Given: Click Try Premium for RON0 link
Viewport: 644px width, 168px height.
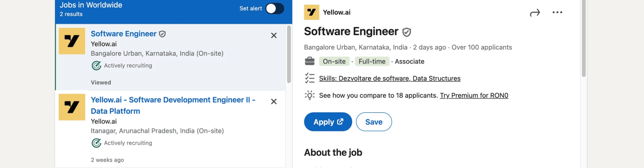Looking at the screenshot, I should click(x=474, y=96).
